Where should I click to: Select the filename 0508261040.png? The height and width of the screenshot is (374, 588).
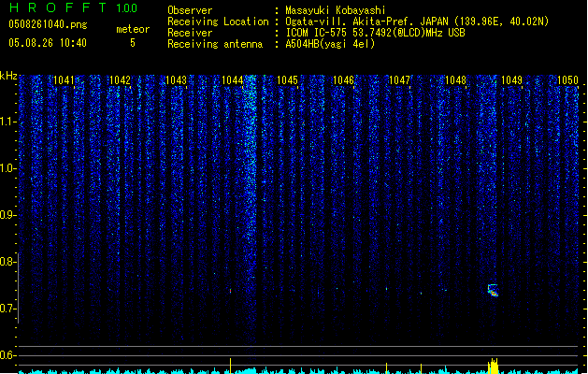tap(48, 24)
